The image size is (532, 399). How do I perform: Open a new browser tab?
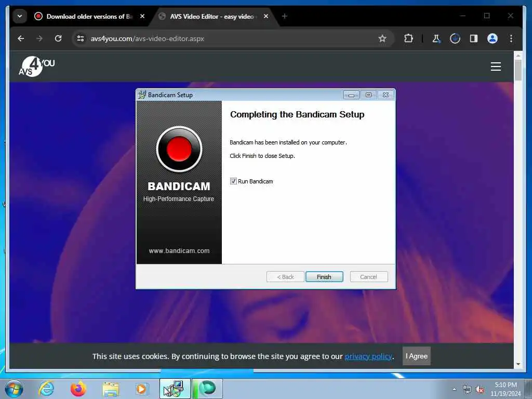coord(284,16)
